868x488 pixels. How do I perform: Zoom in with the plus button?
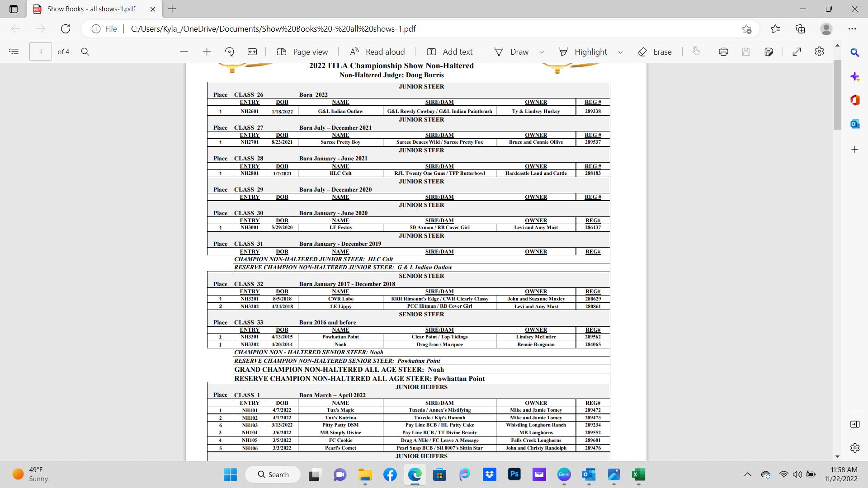207,52
